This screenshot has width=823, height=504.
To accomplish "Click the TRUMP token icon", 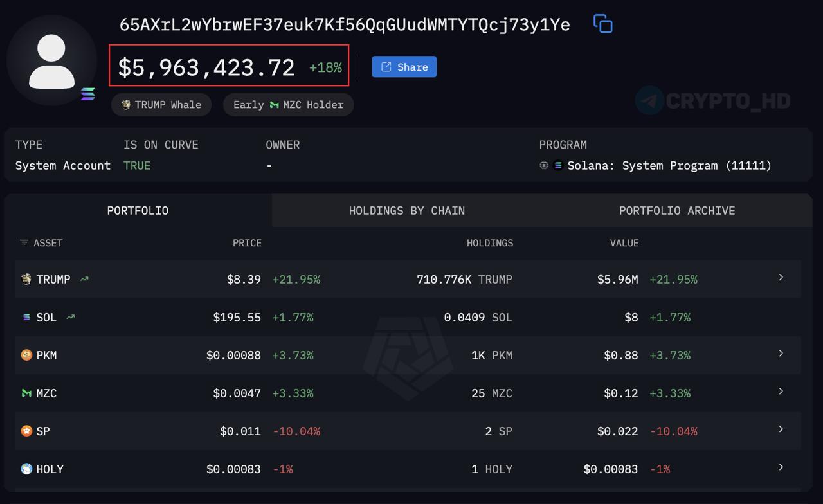I will point(26,279).
